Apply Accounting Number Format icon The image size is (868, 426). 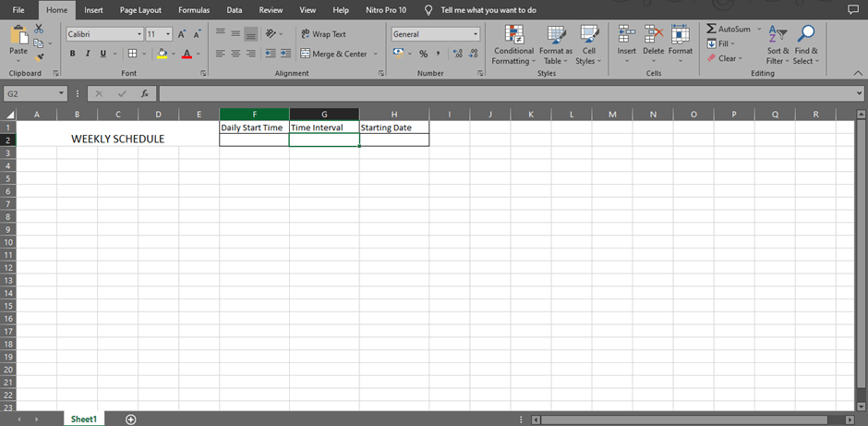(399, 54)
